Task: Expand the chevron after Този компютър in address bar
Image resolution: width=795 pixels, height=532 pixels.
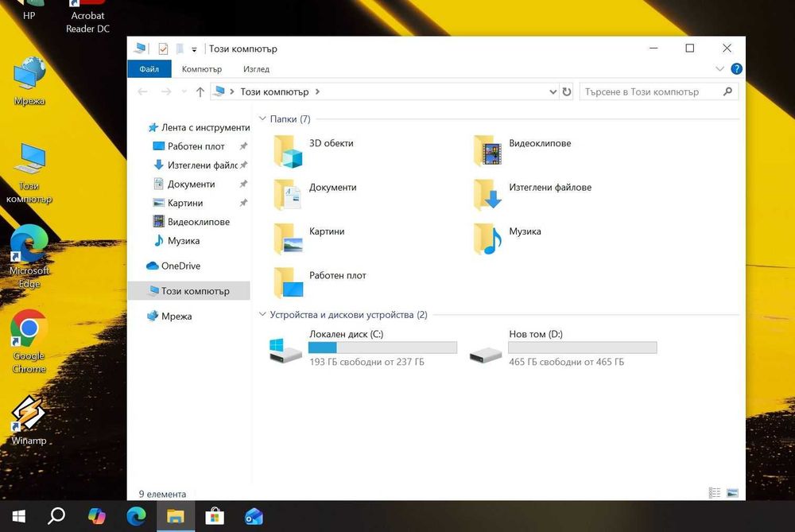Action: (317, 91)
